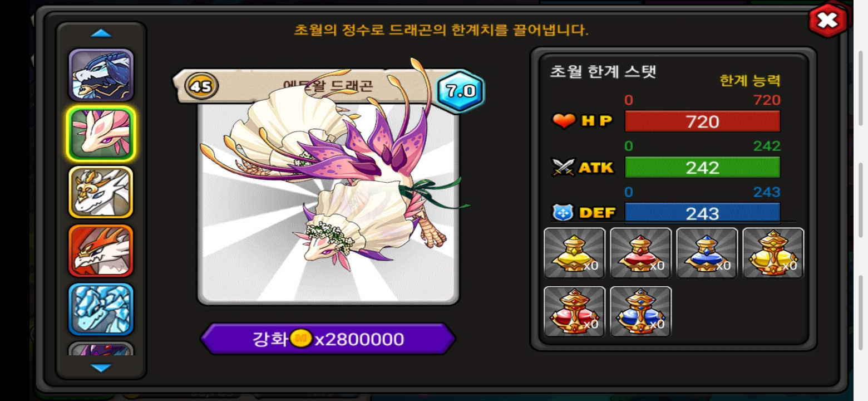Select the pink flower dragon portrait
Image resolution: width=868 pixels, height=401 pixels.
[101, 134]
